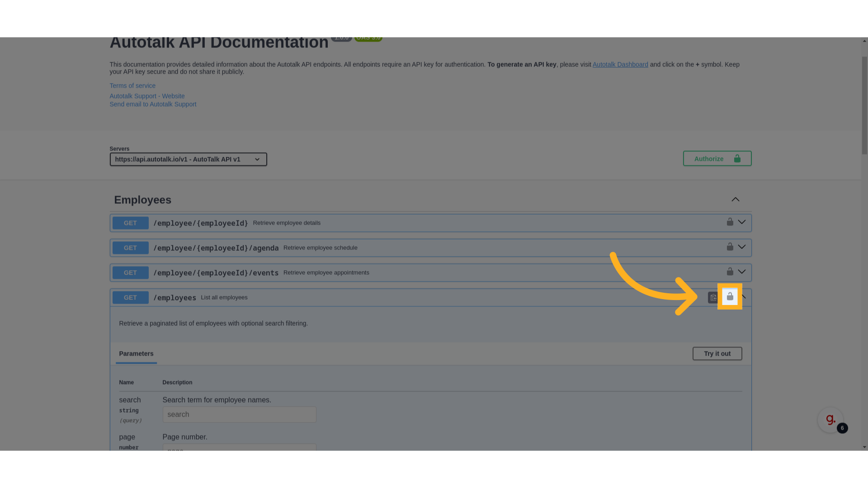This screenshot has height=488, width=868.
Task: Click the scrollbar up arrow
Action: pos(864,41)
